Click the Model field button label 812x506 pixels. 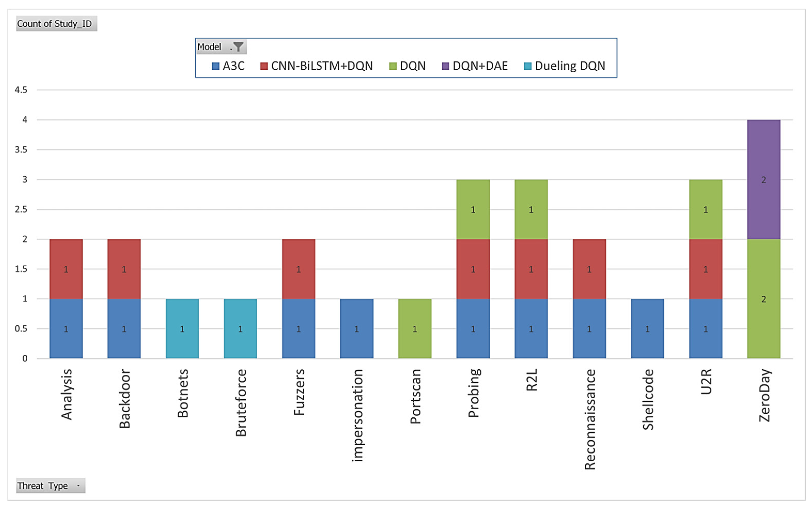tap(209, 47)
